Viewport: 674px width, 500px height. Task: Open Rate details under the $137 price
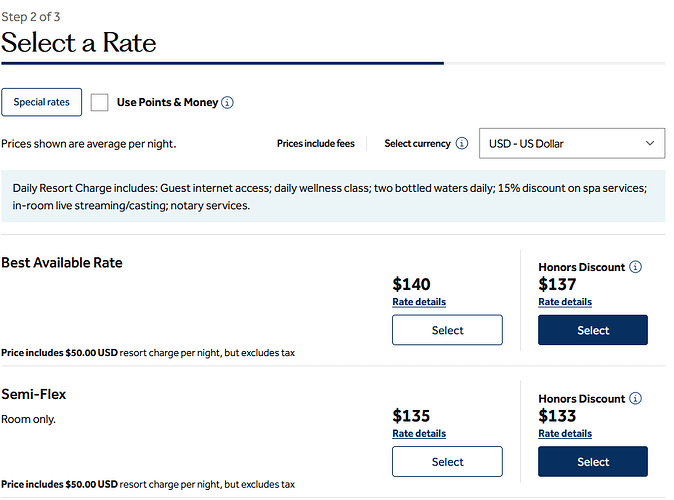[x=565, y=302]
